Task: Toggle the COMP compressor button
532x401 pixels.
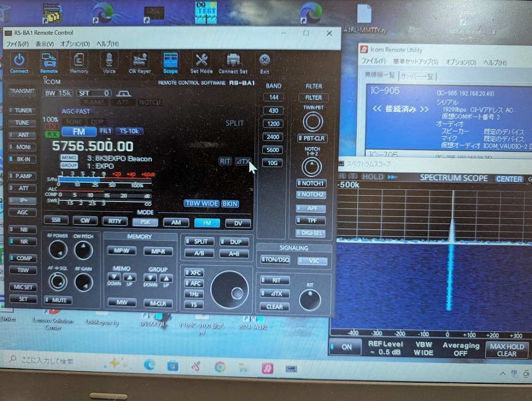Action: click(x=22, y=258)
